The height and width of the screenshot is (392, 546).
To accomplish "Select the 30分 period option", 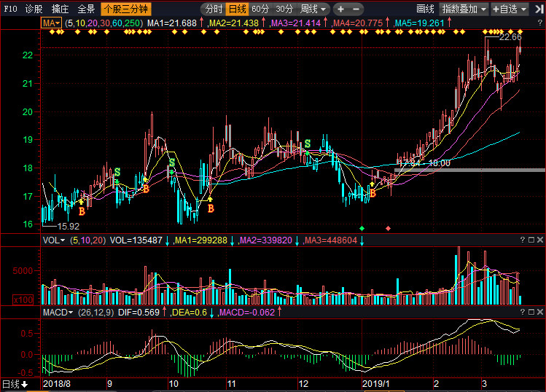I will (x=284, y=9).
